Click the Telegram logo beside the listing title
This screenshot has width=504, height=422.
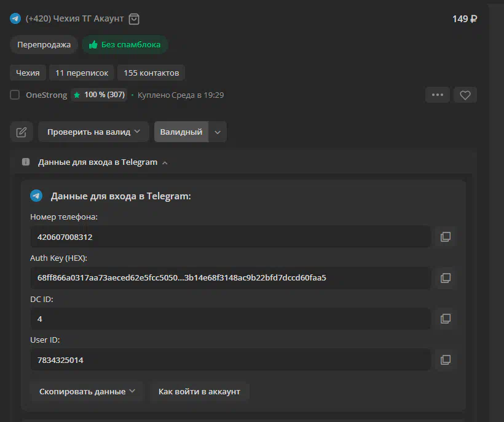15,18
